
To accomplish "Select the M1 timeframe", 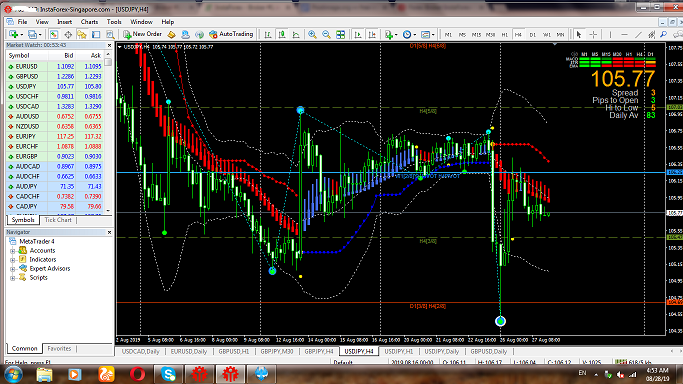I will tap(448, 34).
